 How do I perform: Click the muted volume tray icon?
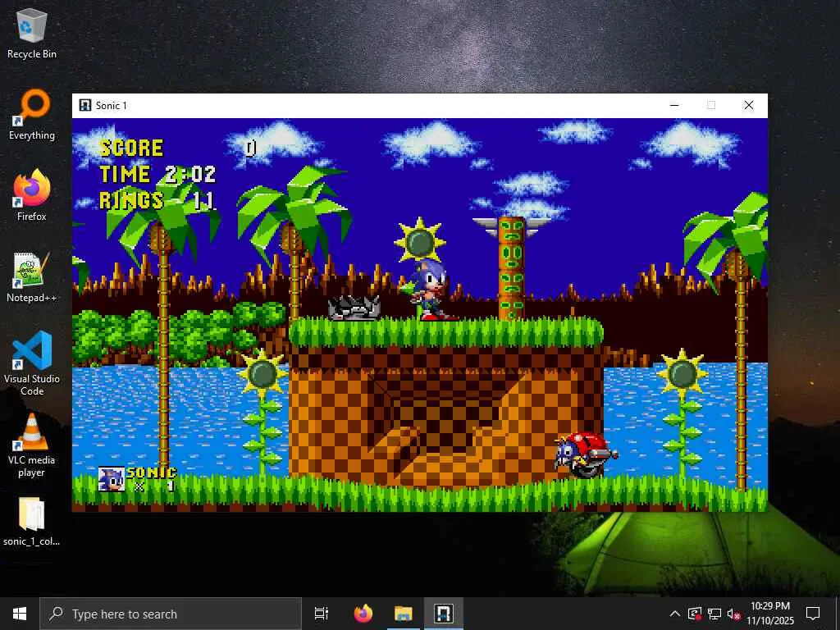point(733,614)
